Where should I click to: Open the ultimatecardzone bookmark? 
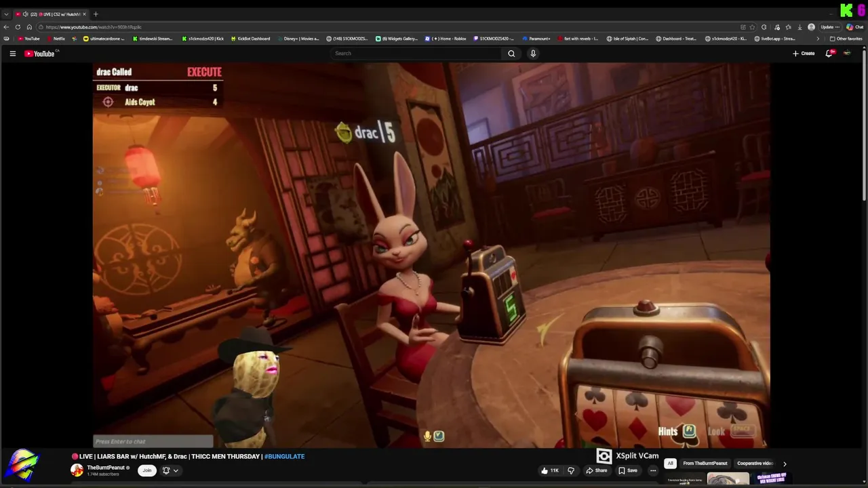(103, 39)
